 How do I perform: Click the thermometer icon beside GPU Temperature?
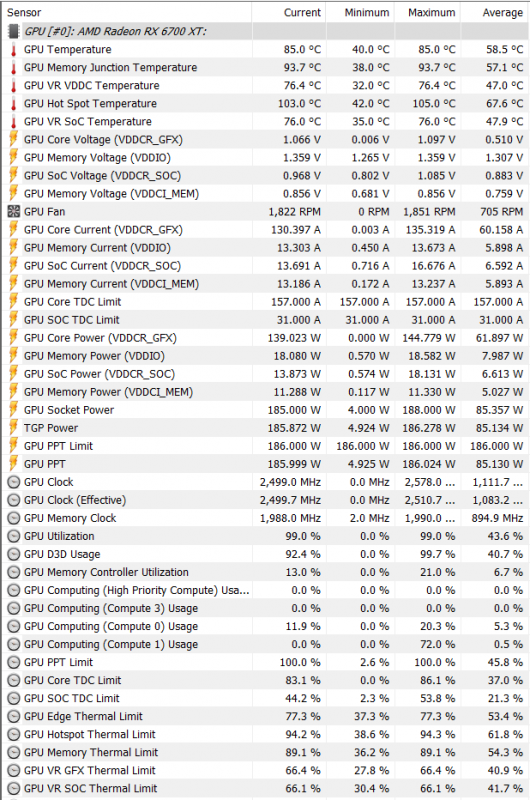(14, 49)
